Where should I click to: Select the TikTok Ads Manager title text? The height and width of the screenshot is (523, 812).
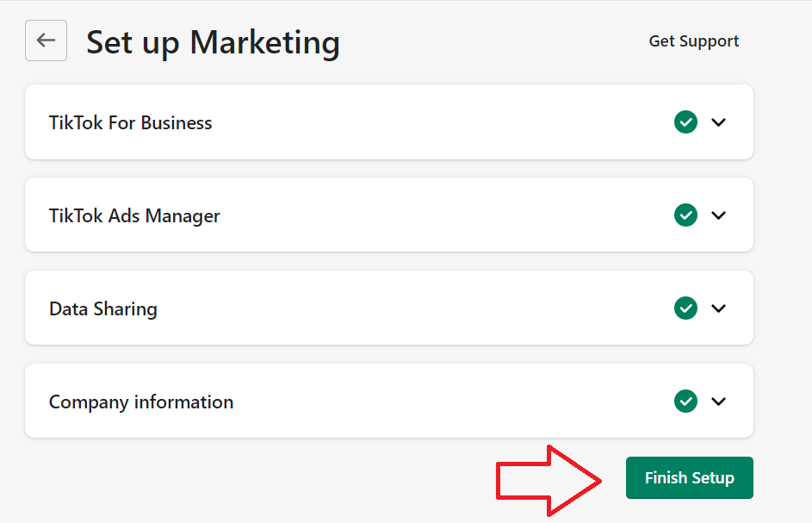pos(134,216)
